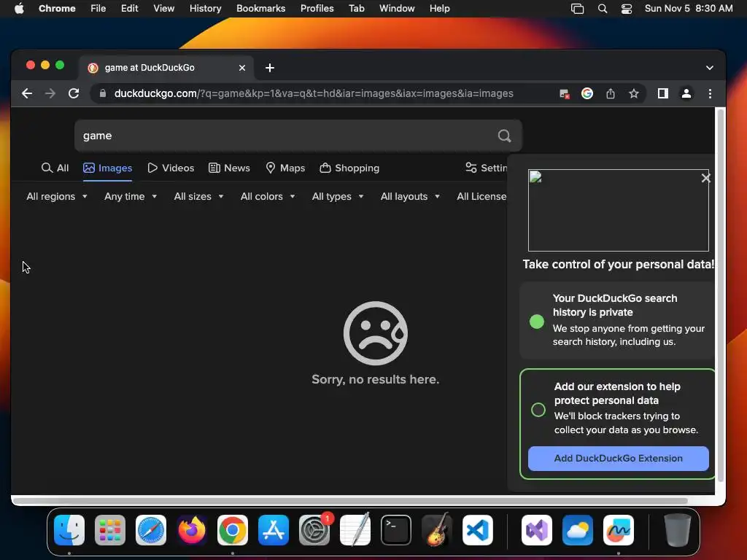Switch to the Videos tab
This screenshot has height=560, width=747.
(x=171, y=168)
